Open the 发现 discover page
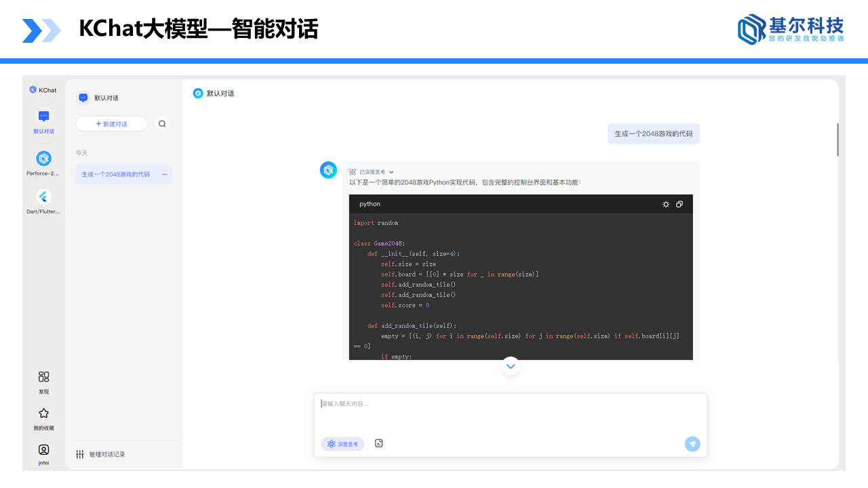Image resolution: width=868 pixels, height=488 pixels. coord(43,377)
